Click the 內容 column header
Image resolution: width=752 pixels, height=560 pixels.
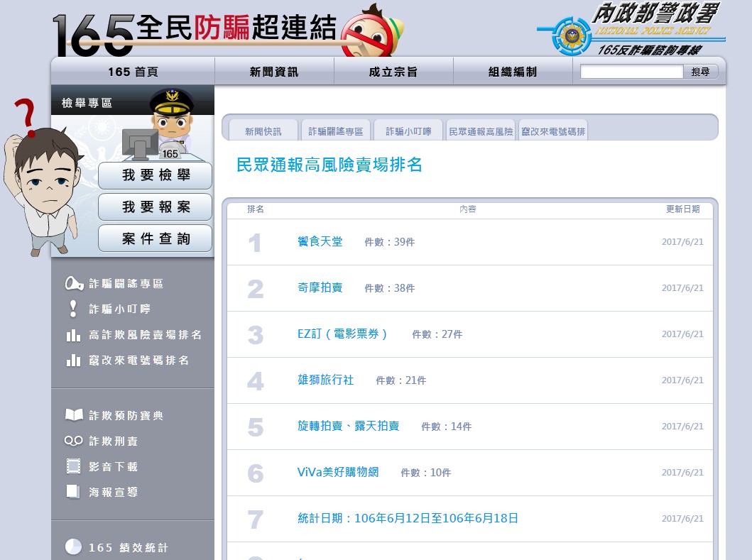467,209
